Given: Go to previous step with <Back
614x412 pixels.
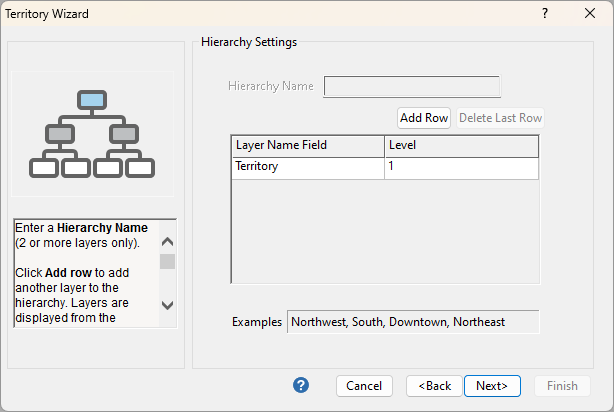Looking at the screenshot, I should click(x=434, y=386).
